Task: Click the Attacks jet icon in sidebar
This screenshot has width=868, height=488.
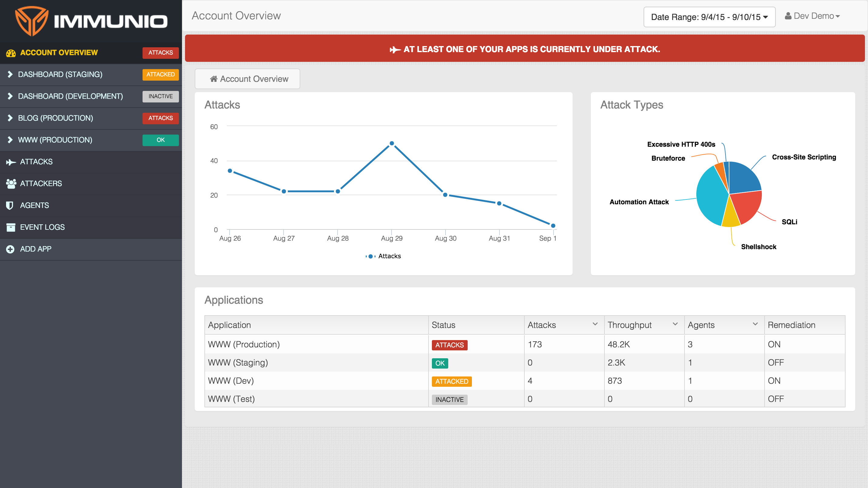Action: [x=11, y=162]
